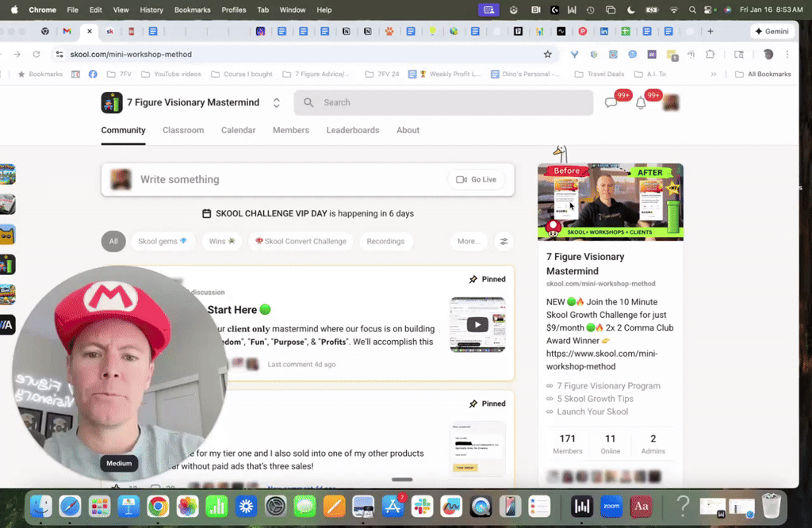Screen dimensions: 812x528
Task: Expand the group switcher chevrons
Action: [277, 102]
